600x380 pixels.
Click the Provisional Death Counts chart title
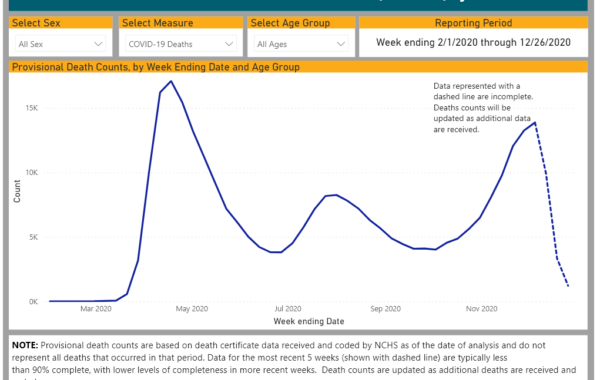point(156,67)
